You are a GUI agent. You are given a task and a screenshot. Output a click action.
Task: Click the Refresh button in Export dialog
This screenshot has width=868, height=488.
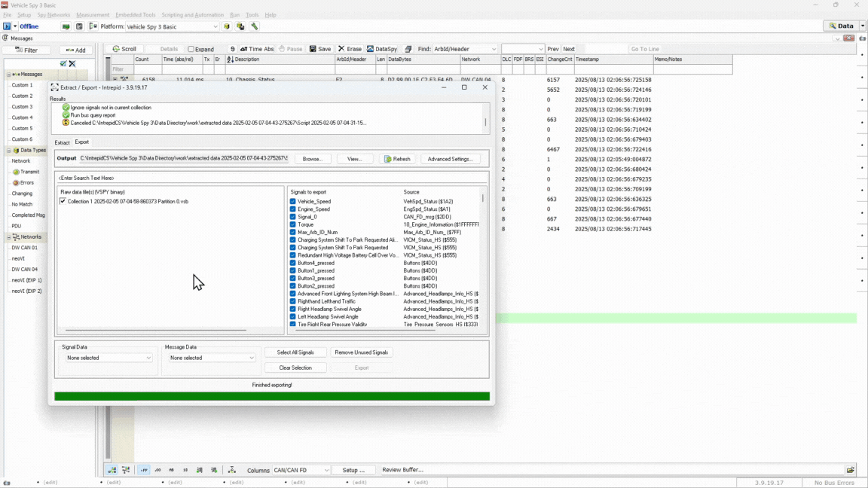tap(397, 159)
